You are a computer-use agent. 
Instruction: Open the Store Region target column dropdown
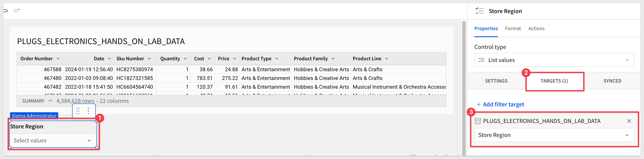click(x=554, y=135)
